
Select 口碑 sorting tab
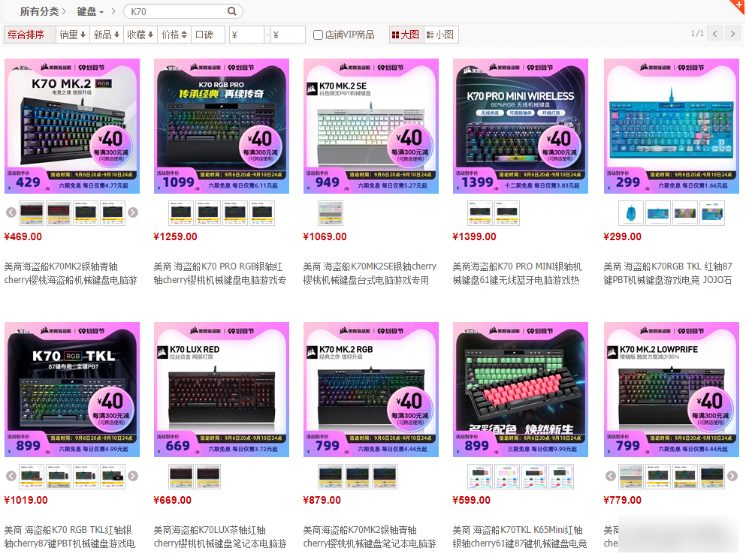(204, 35)
